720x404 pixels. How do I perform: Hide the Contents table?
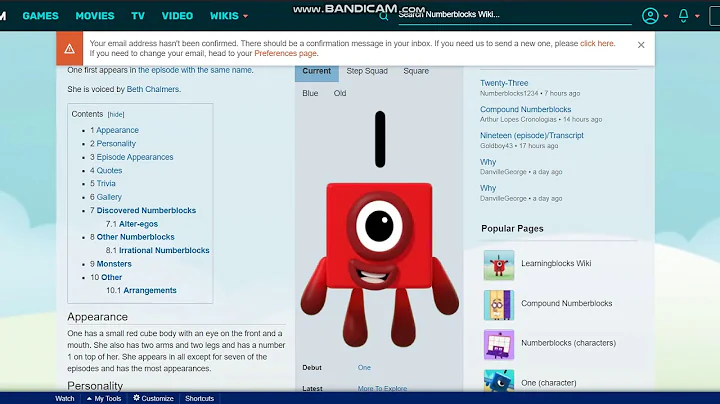[116, 114]
